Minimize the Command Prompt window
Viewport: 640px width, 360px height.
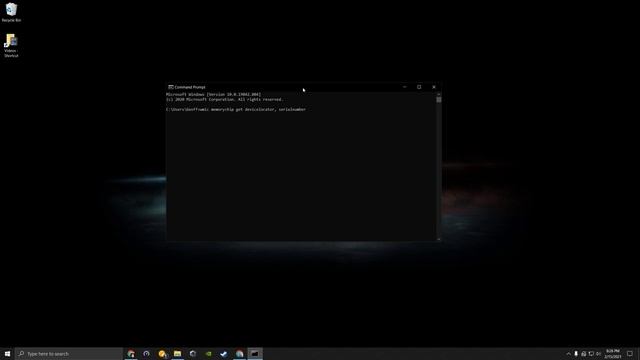click(x=404, y=87)
